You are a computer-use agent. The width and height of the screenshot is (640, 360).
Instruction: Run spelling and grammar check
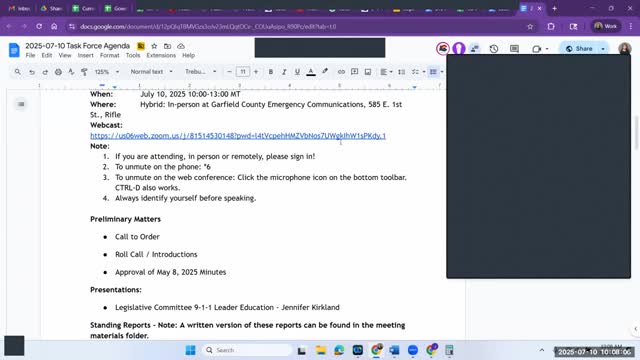pos(71,72)
